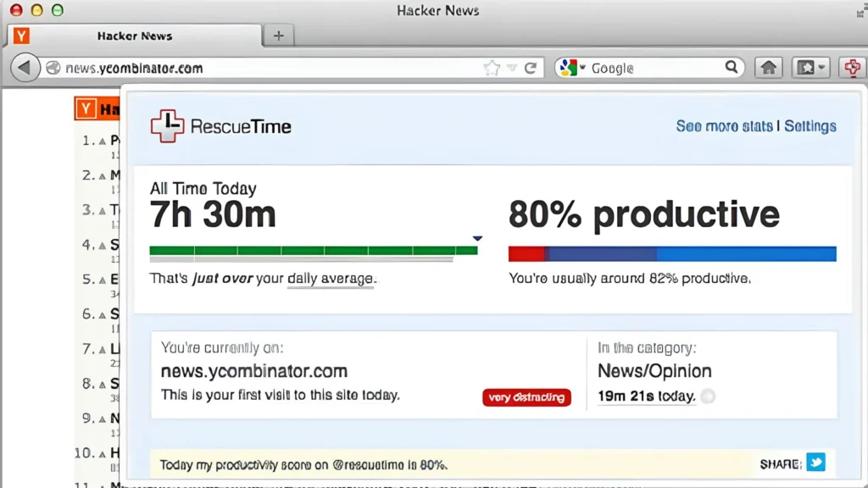This screenshot has width=868, height=488.
Task: Open See more stats link
Action: (x=724, y=126)
